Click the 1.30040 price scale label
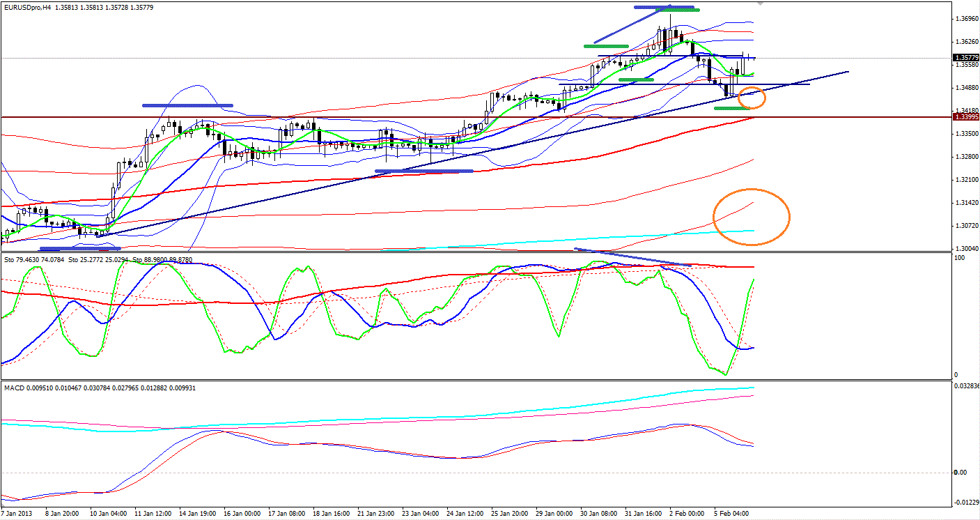 point(965,248)
